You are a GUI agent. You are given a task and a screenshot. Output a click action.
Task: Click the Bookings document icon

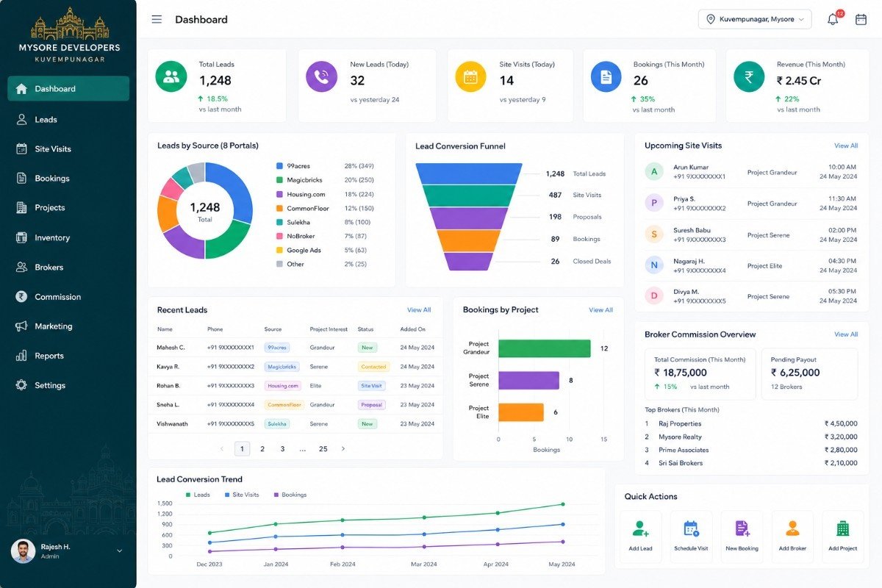click(606, 76)
